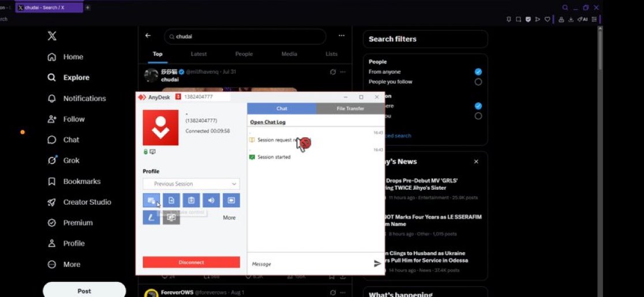
Task: Send the chat message with the paper plane icon
Action: pos(377,264)
